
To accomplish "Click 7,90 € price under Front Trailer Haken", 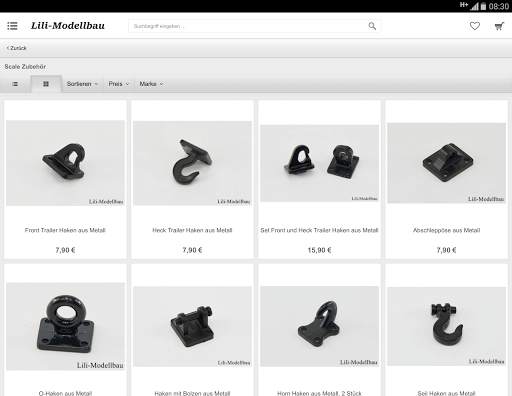I will [x=65, y=250].
